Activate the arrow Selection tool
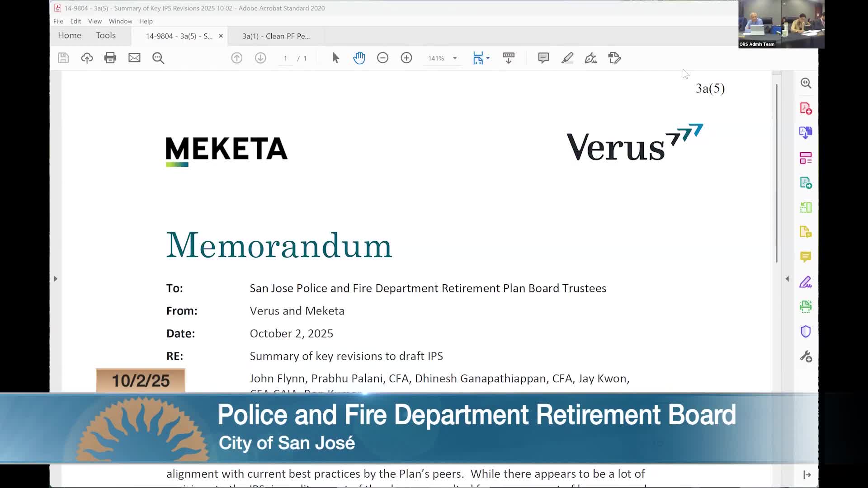Viewport: 868px width, 488px height. 335,58
